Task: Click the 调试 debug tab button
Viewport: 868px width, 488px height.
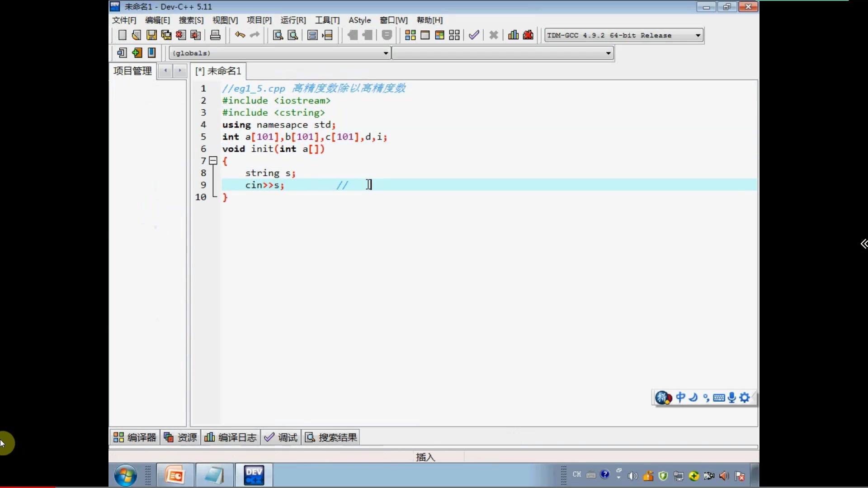Action: [281, 437]
